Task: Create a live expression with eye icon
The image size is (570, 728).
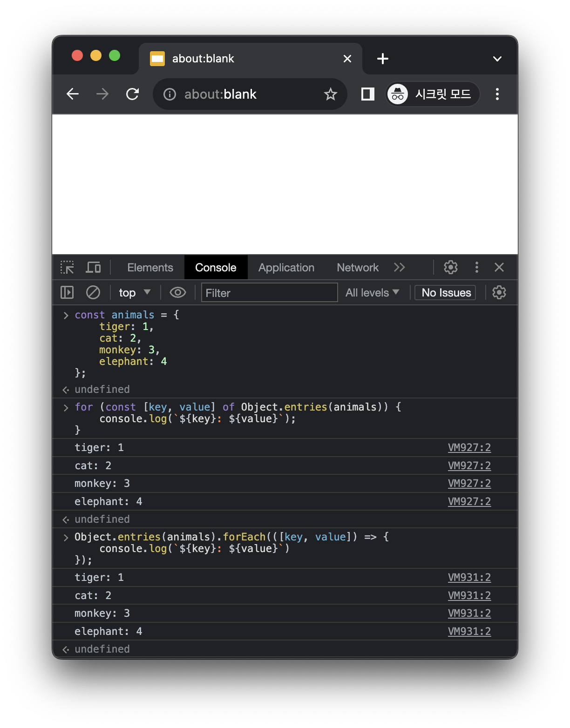Action: click(x=178, y=292)
